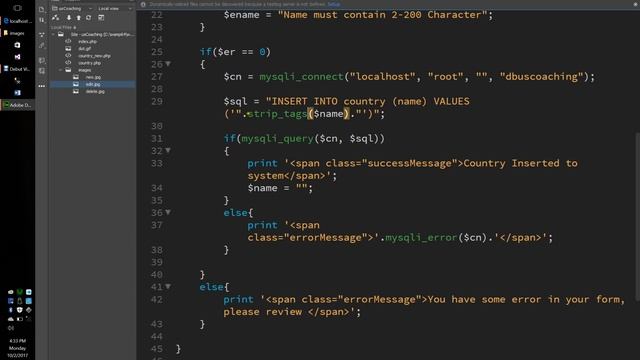Click the "dbuscoaching" string on line 27
This screenshot has width=640, height=360.
click(542, 77)
